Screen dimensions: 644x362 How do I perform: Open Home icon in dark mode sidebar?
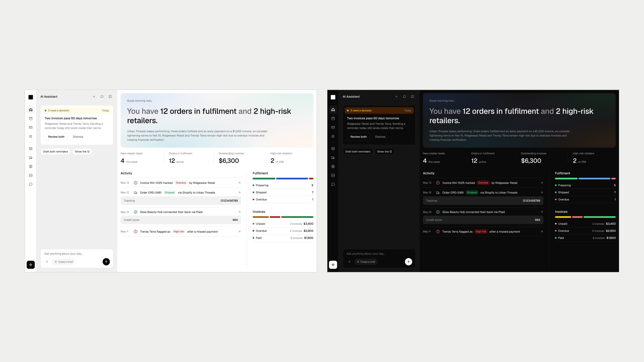tap(333, 110)
